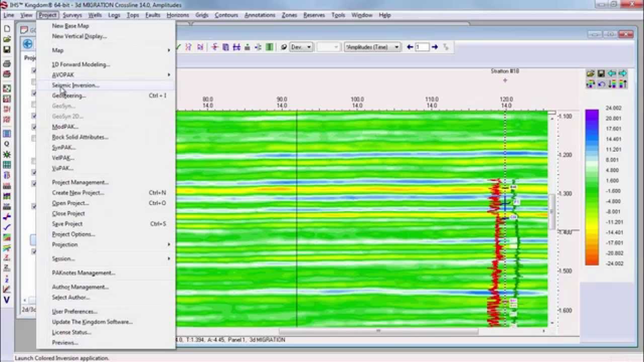
Task: Click the cyan right arrow colorbar icon
Action: (622, 73)
